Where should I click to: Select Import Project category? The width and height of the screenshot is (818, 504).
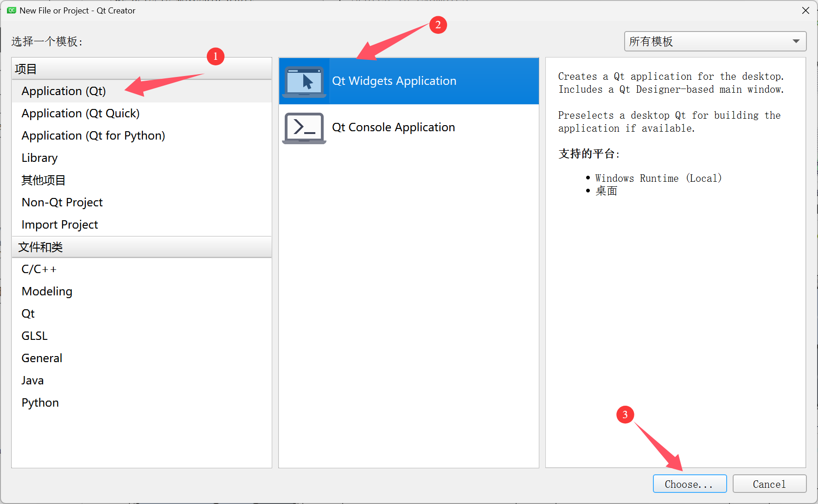point(141,224)
